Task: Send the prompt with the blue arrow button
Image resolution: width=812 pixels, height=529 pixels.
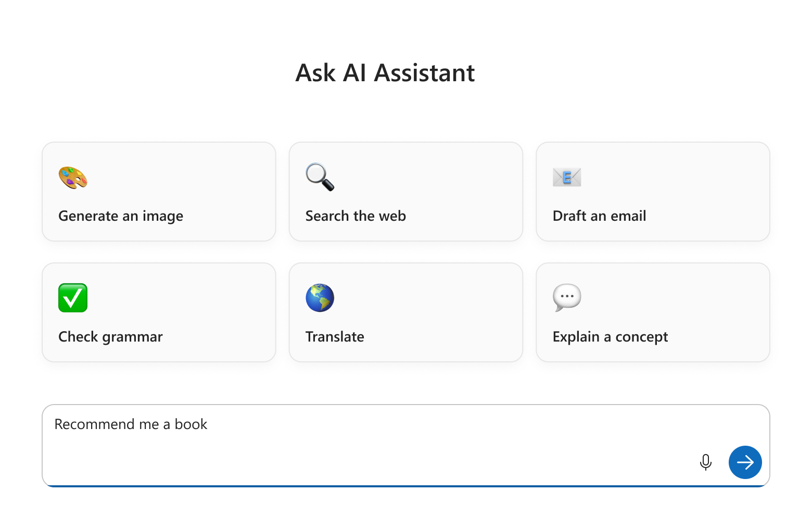Action: [x=745, y=462]
